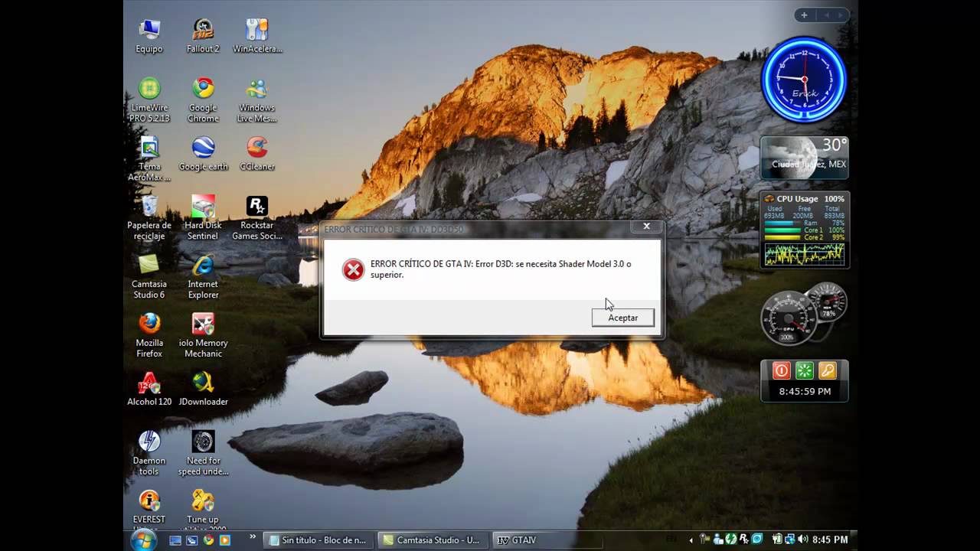Launch media player from quick launch bar
980x551 pixels.
coord(225,540)
